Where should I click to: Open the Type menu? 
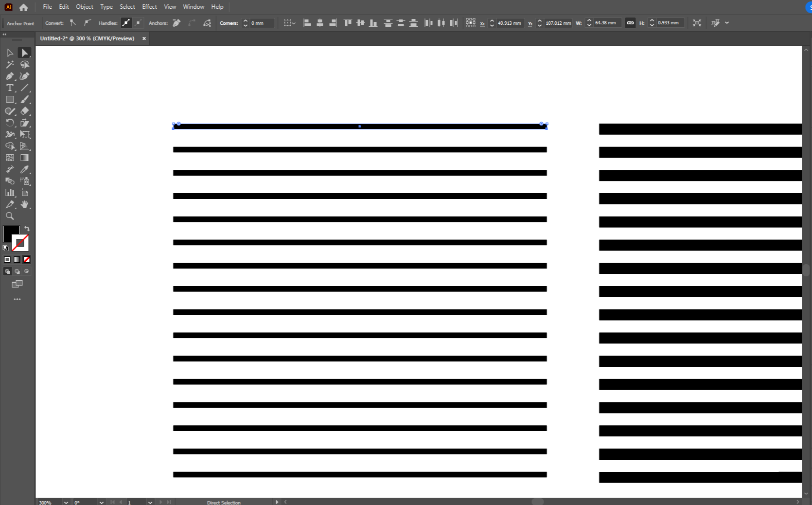(106, 7)
